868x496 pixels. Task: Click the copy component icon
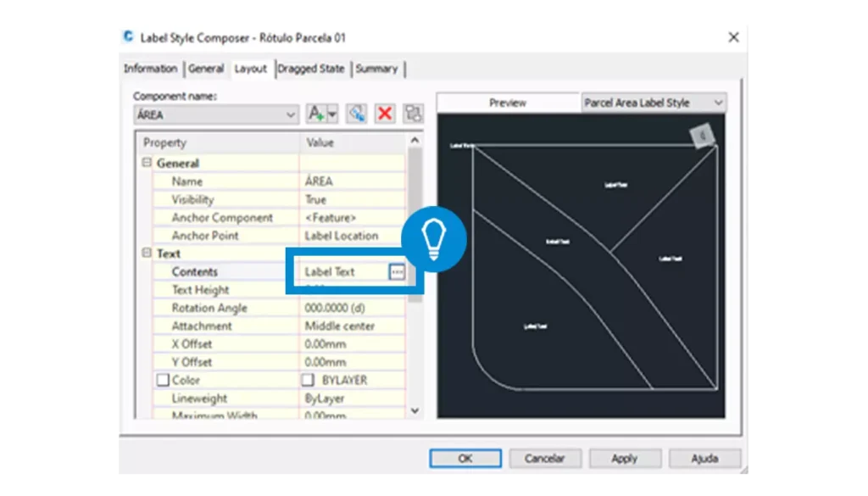[357, 114]
